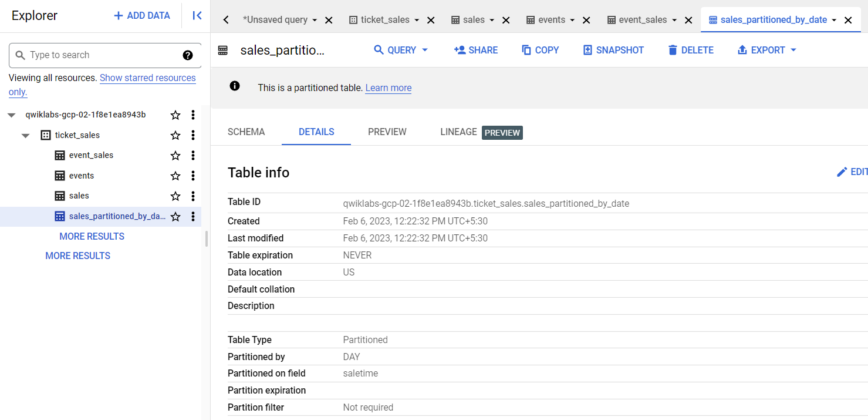This screenshot has height=420, width=868.
Task: Click ADD DATA button
Action: [x=141, y=16]
